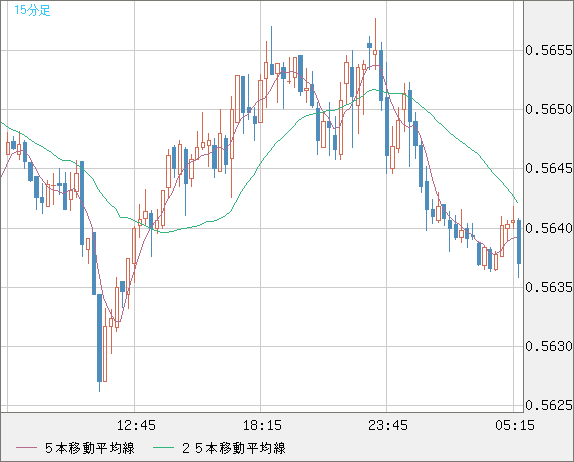Click the 0.5625 price axis label

coord(549,405)
